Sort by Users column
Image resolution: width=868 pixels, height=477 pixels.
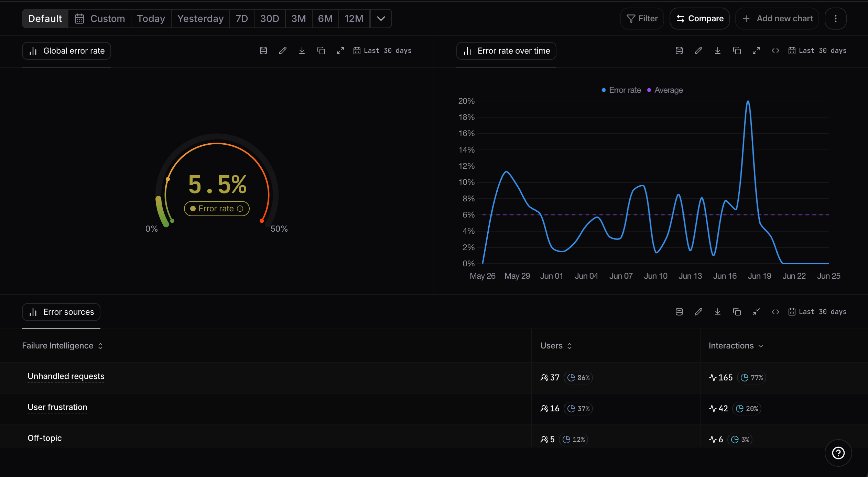556,346
